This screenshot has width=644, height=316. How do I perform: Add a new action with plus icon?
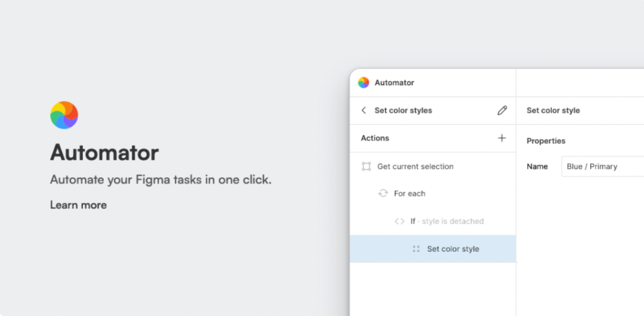click(501, 138)
